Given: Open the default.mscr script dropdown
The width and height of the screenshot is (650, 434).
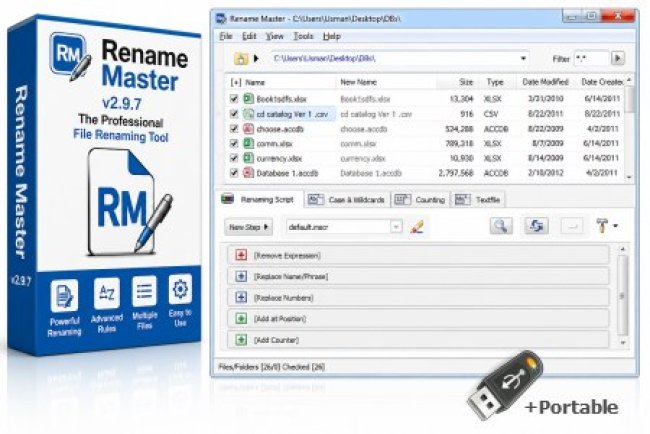Looking at the screenshot, I should coord(396,227).
